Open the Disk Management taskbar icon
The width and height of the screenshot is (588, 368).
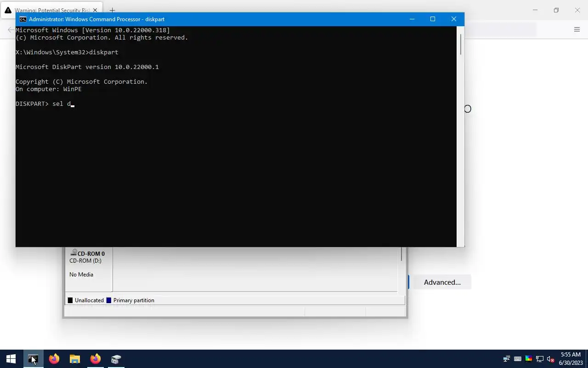coord(116,359)
